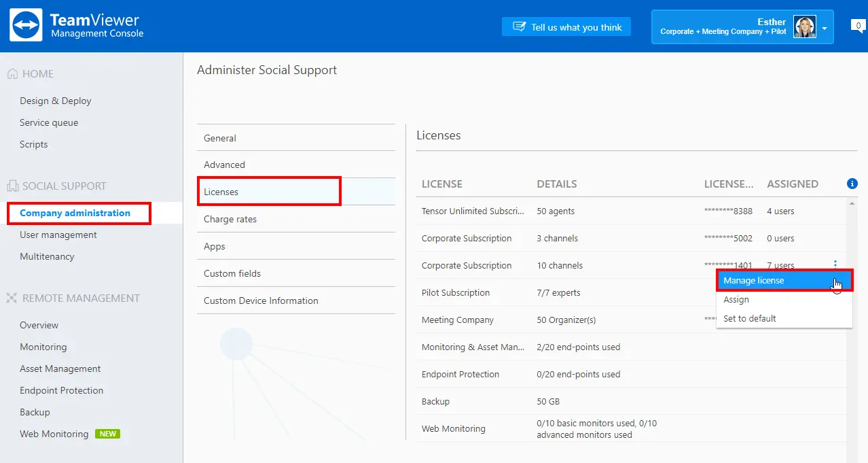This screenshot has height=463, width=868.
Task: Go to Monitoring in sidebar
Action: coord(43,347)
